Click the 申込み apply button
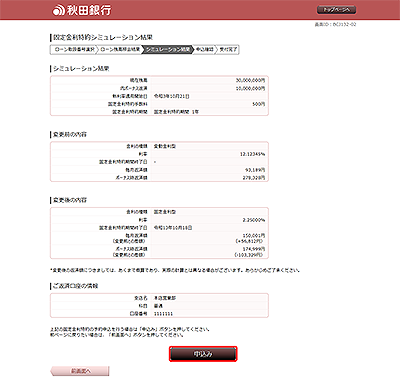 click(x=203, y=354)
